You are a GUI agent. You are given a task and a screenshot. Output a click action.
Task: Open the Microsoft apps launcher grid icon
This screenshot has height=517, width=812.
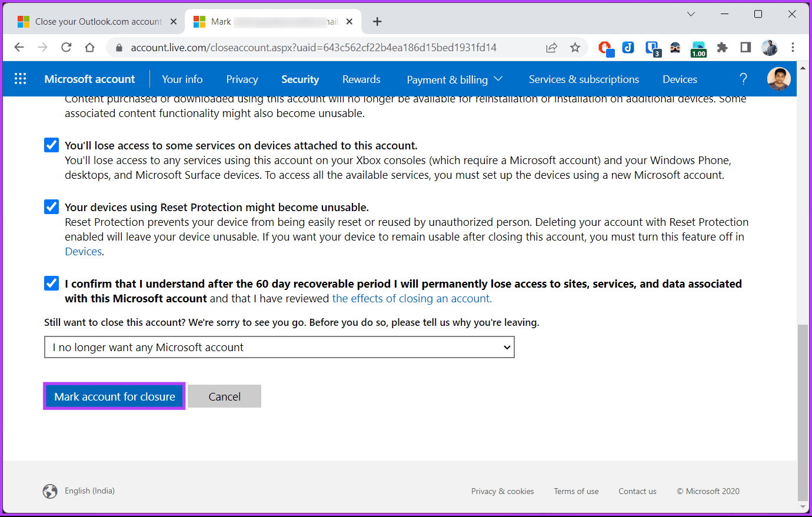click(x=20, y=79)
